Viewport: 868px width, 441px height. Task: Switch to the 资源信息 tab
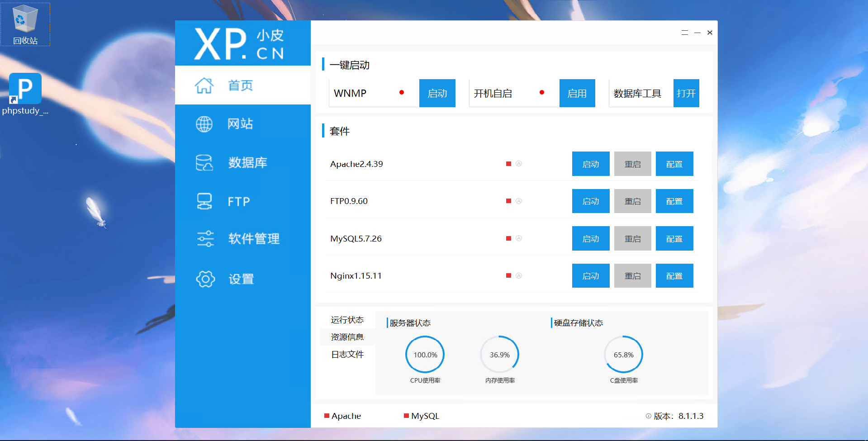[347, 337]
